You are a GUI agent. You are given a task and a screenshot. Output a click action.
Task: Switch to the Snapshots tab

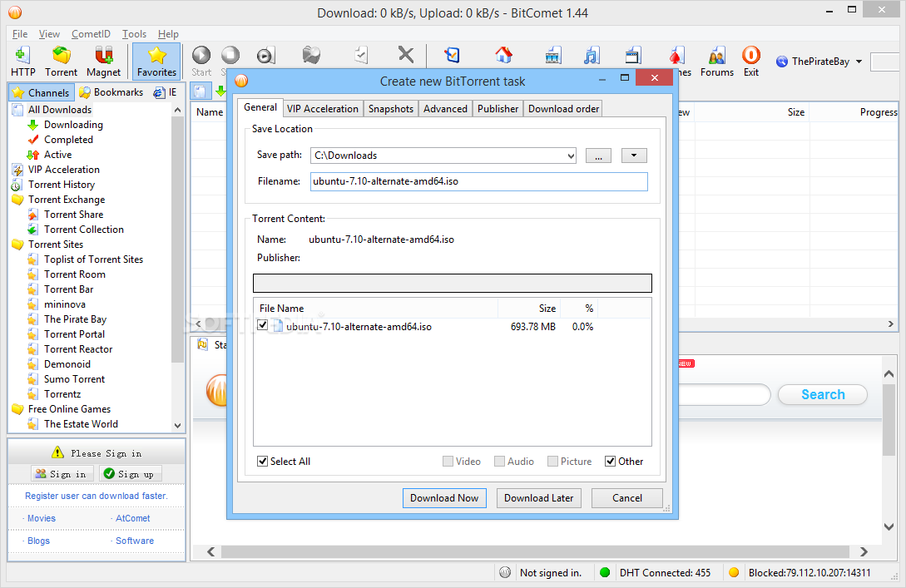point(390,109)
